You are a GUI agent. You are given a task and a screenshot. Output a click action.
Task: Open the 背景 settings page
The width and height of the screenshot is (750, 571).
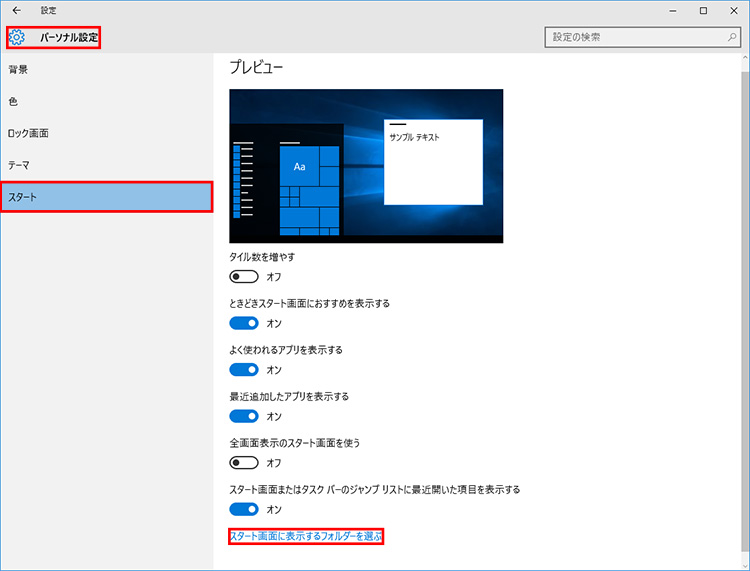[19, 70]
